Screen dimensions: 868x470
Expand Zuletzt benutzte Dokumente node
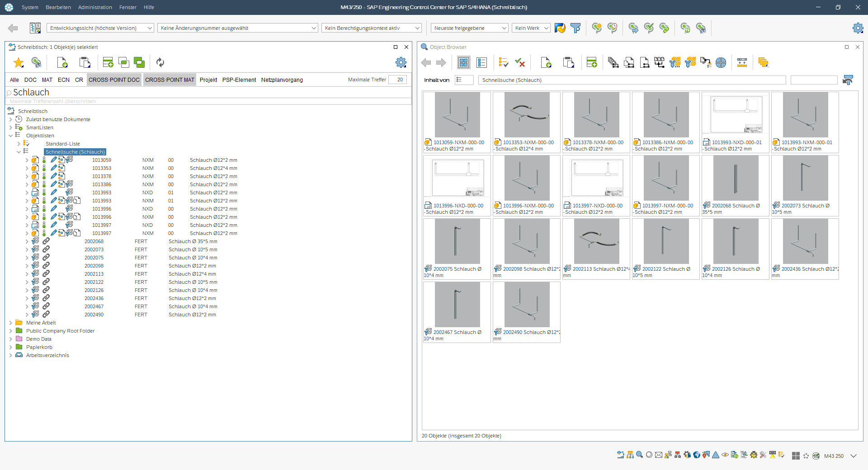[11, 119]
